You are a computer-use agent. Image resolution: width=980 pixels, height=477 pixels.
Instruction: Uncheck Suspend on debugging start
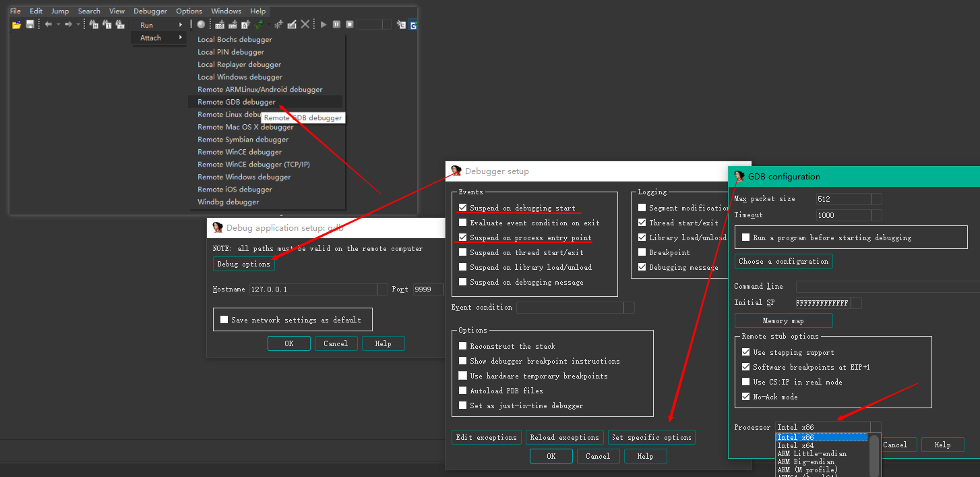462,208
